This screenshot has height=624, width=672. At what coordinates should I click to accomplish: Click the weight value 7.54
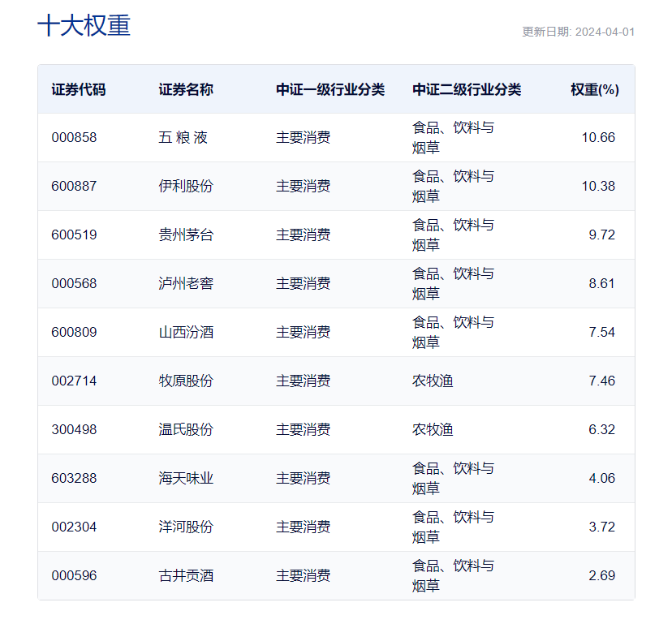(x=601, y=332)
